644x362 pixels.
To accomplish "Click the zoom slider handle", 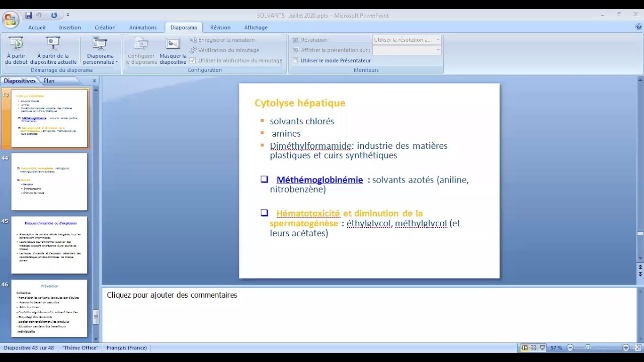I will point(587,348).
